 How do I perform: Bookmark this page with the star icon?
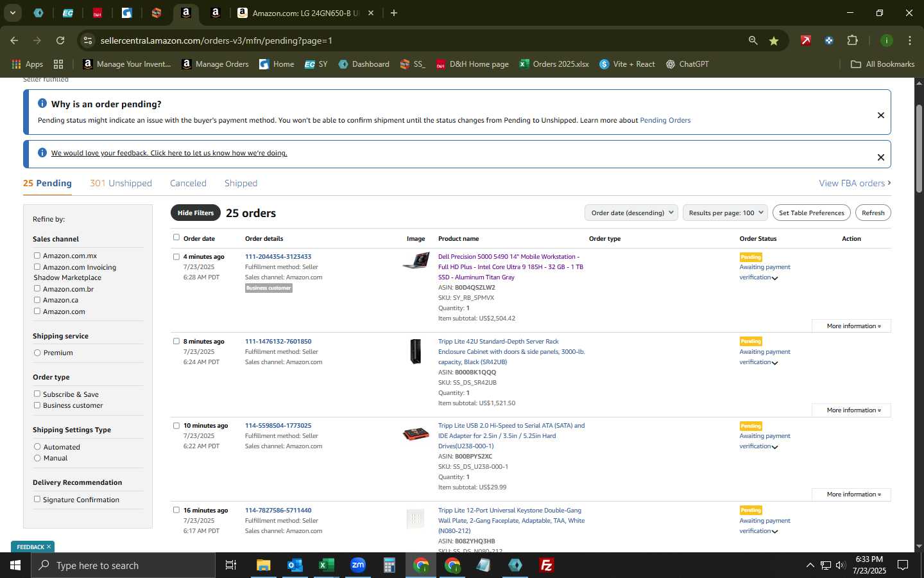coord(774,40)
